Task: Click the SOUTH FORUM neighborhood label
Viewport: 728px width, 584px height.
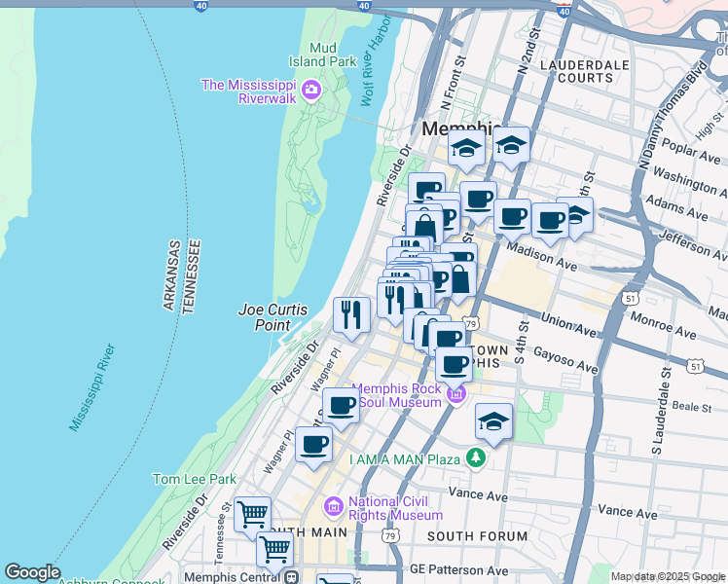Action: click(x=478, y=536)
